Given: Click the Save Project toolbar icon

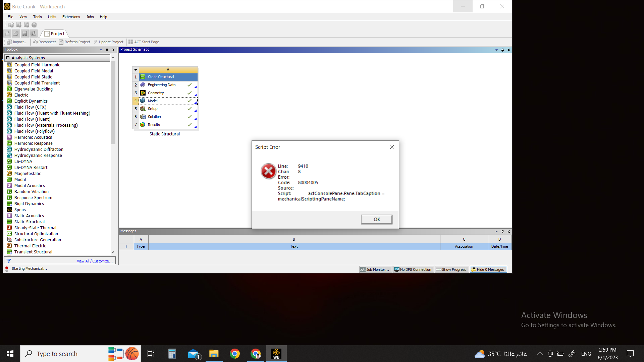Looking at the screenshot, I should point(24,34).
